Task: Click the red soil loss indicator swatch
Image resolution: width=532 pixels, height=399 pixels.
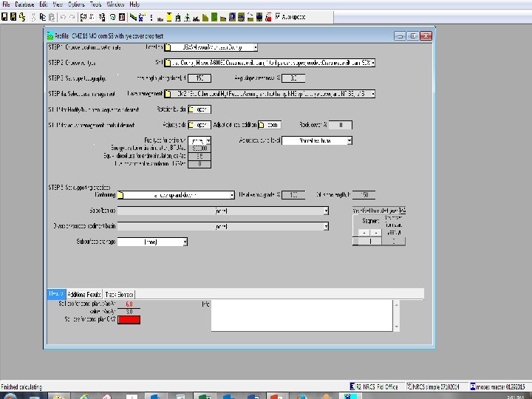Action: (x=129, y=319)
